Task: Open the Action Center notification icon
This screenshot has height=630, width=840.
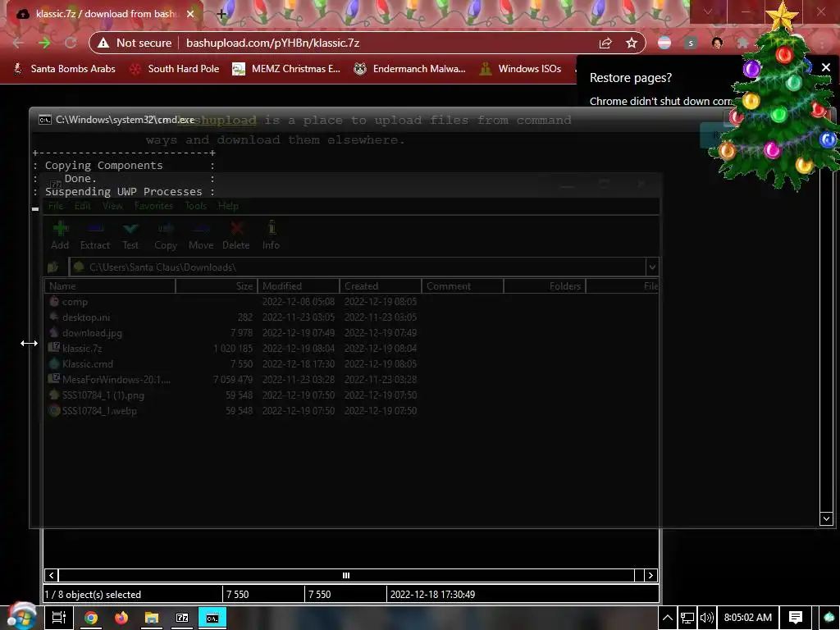Action: (796, 618)
